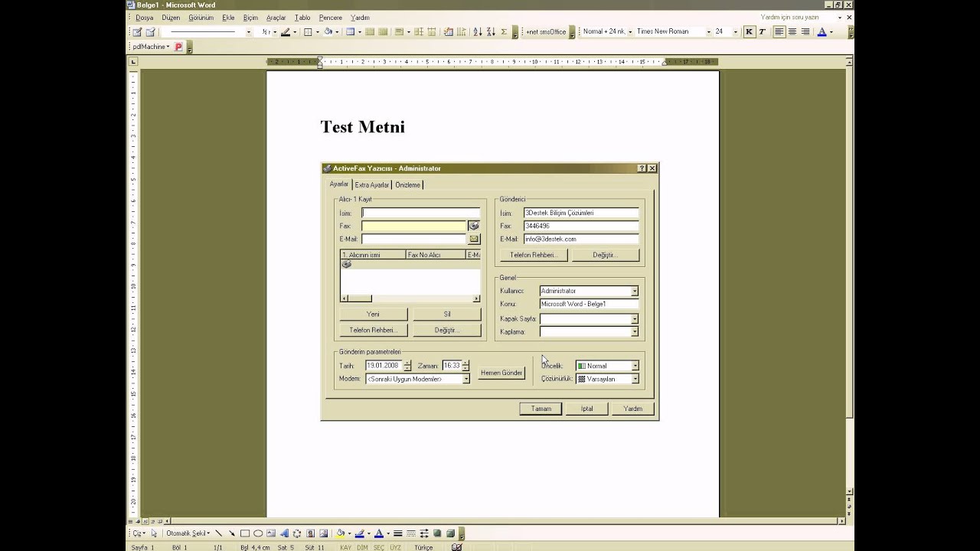
Task: Open the Dosya menu
Action: (144, 18)
